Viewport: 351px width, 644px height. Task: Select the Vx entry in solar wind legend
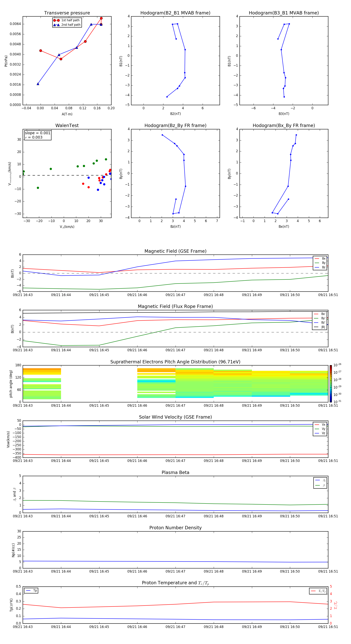point(320,424)
